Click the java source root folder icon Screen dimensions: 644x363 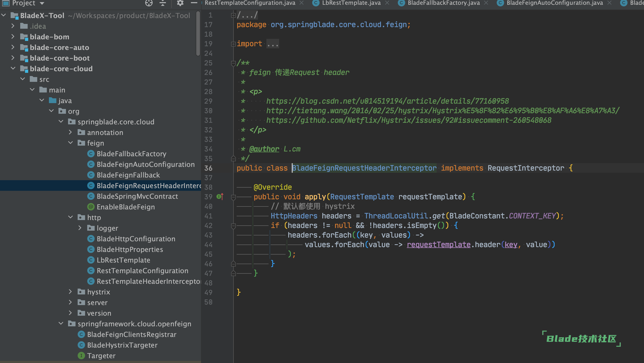click(53, 100)
